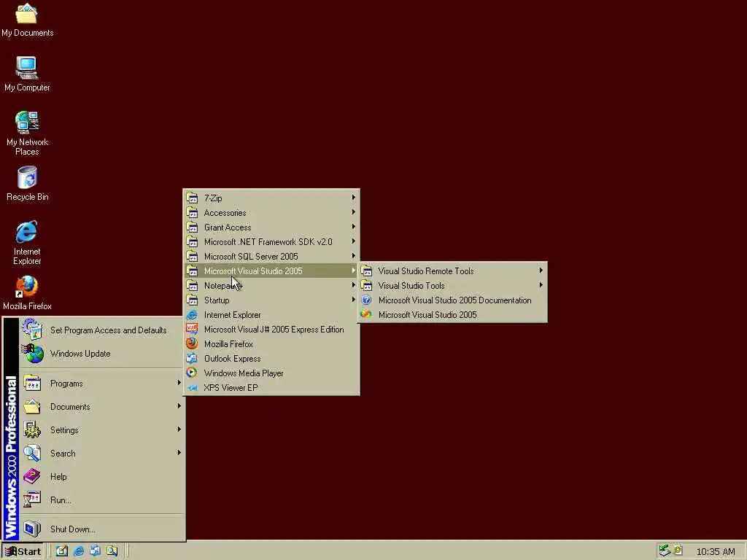Click the "XPS Viewer EP" label
This screenshot has width=747, height=560.
[x=231, y=388]
